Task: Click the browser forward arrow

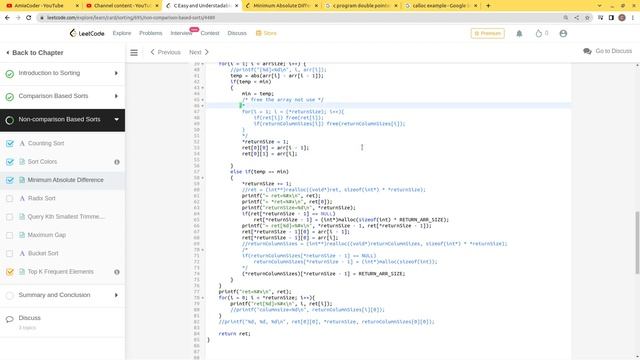Action: click(18, 18)
